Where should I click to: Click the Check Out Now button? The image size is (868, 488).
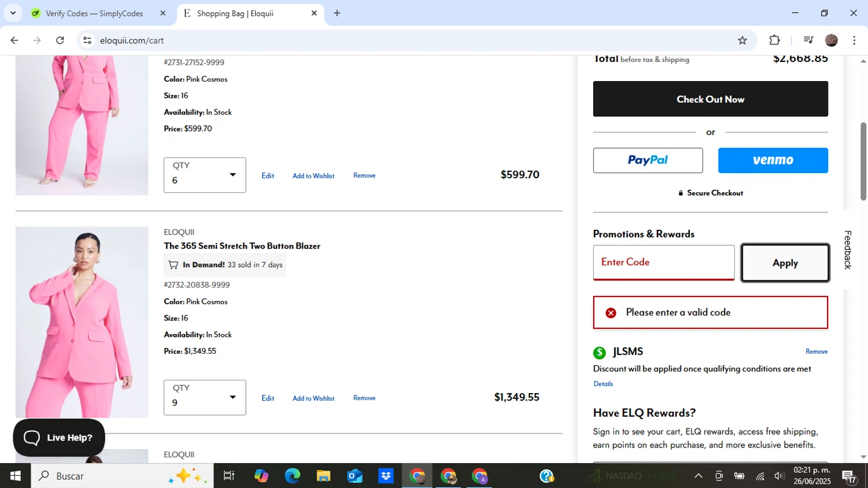coord(710,99)
